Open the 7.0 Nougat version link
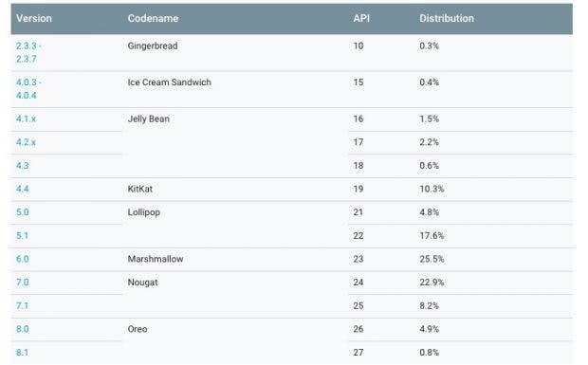588x365 pixels. coord(23,283)
